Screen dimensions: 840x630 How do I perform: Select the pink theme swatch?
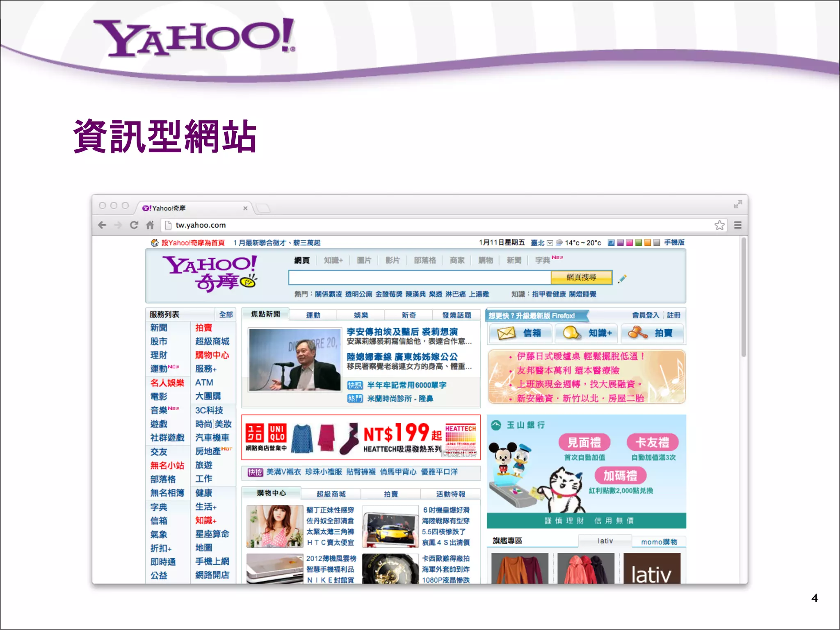point(629,242)
